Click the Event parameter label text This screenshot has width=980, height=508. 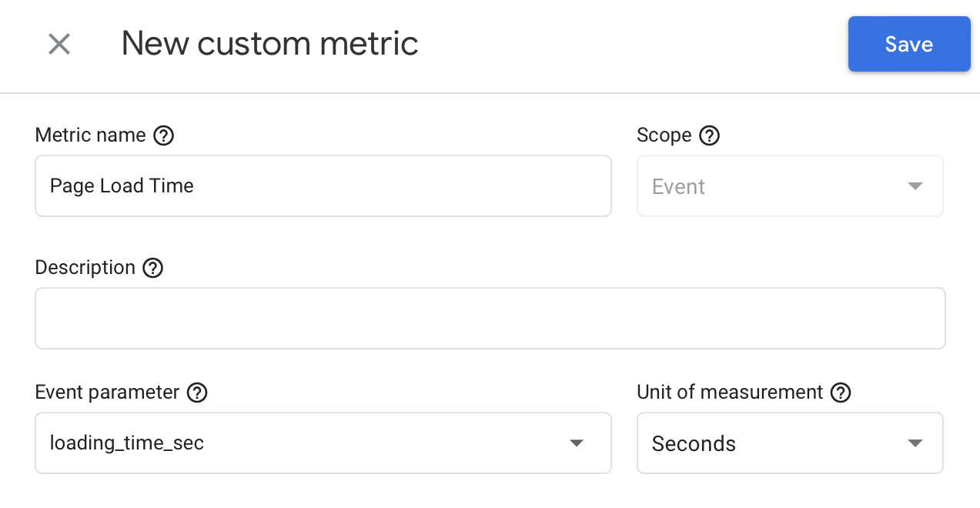point(107,393)
